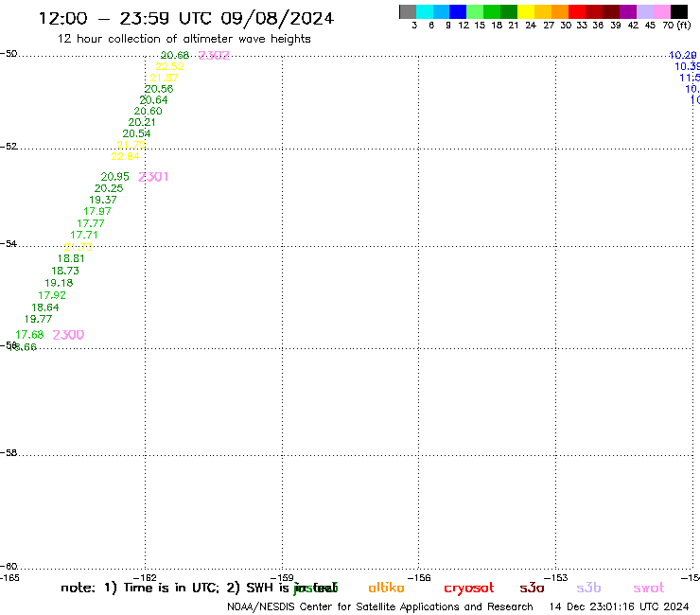Click wave height 20.95

click(x=114, y=177)
